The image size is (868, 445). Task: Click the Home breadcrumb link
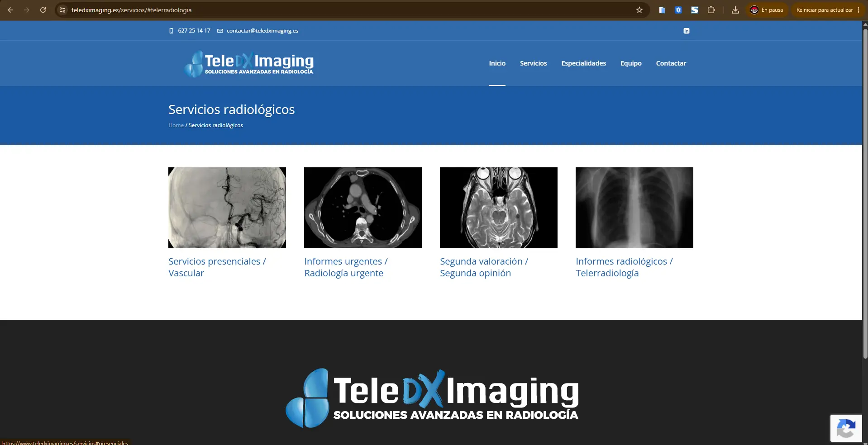click(x=176, y=125)
